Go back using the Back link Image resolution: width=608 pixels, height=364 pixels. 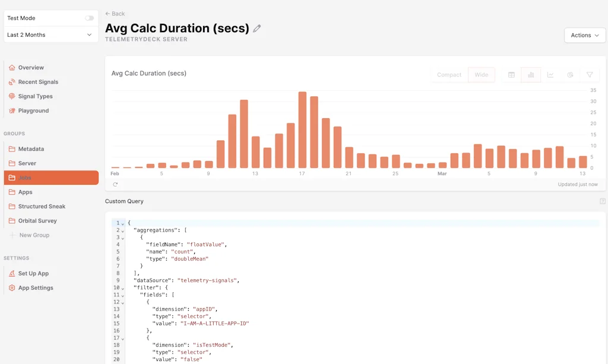point(115,14)
